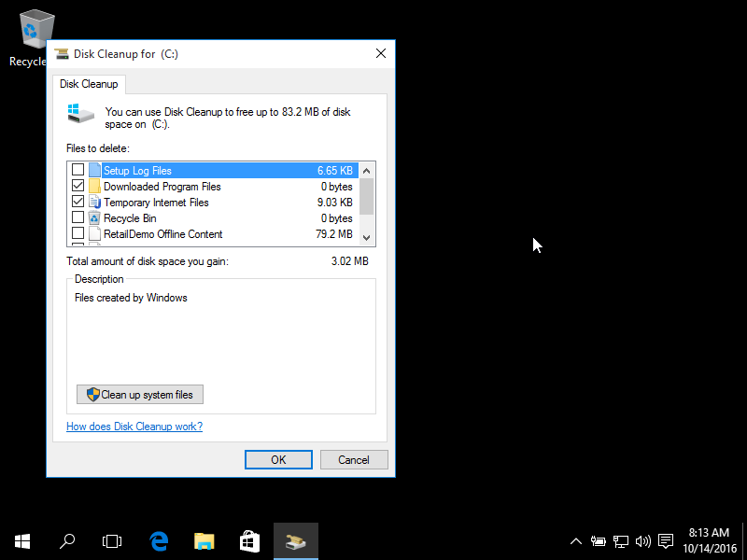Enable the Recycle Bin cleanup checkbox
747x560 pixels.
point(78,217)
